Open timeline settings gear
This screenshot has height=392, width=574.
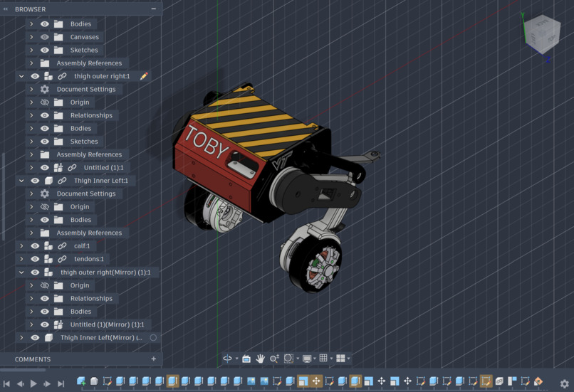[565, 383]
